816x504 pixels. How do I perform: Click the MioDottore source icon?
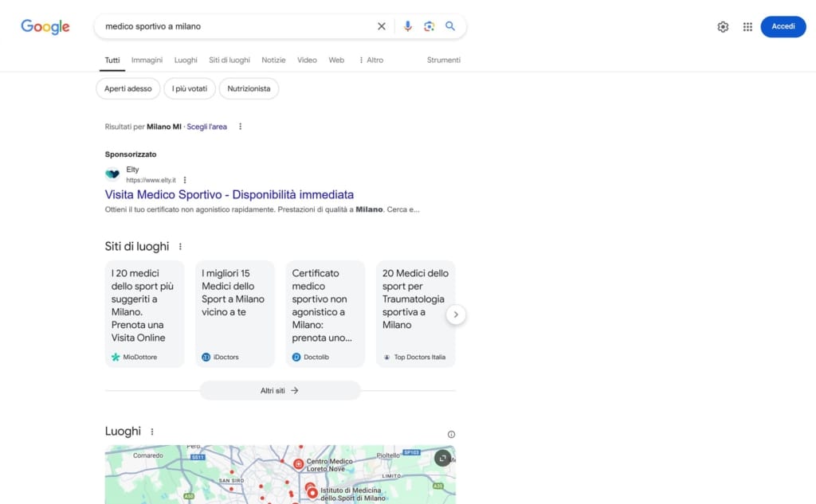[x=116, y=357]
